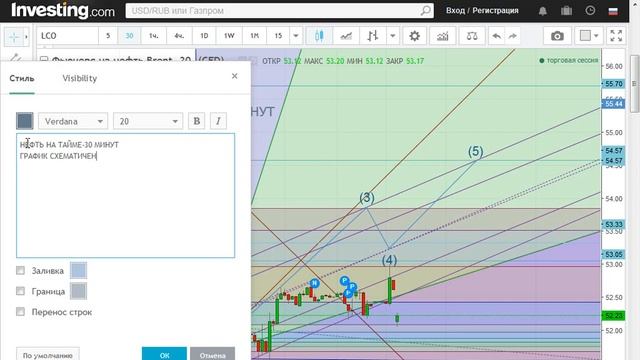Expand cursor tool options arrow
The image size is (640, 360).
[x=27, y=37]
